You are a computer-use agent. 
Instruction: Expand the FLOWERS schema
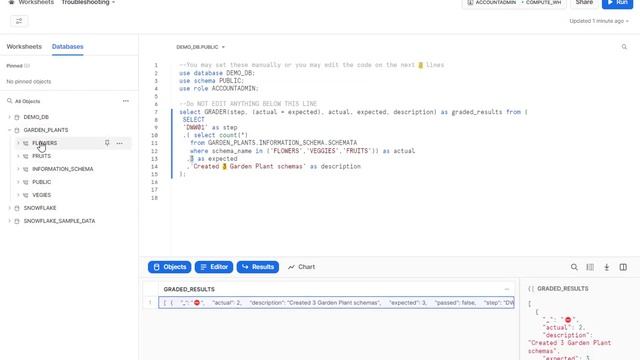(18, 143)
